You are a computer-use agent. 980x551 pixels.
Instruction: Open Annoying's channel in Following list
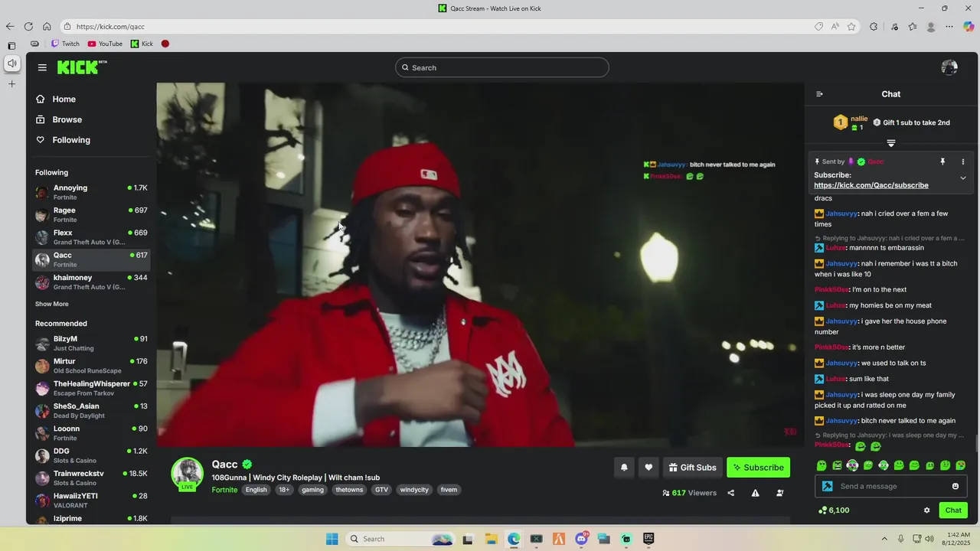[x=91, y=192]
